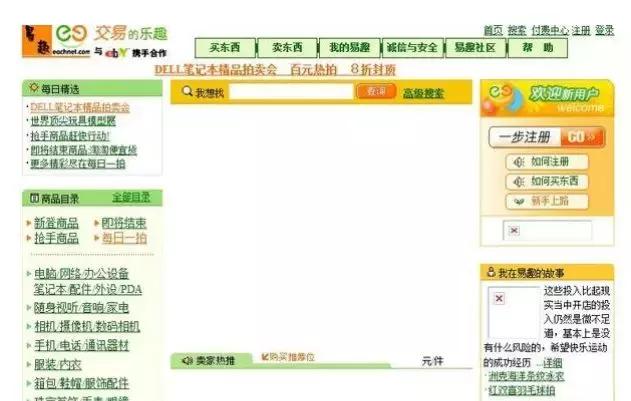Click the 欢迎新用户 welcome banner
The height and width of the screenshot is (401, 631).
click(547, 99)
